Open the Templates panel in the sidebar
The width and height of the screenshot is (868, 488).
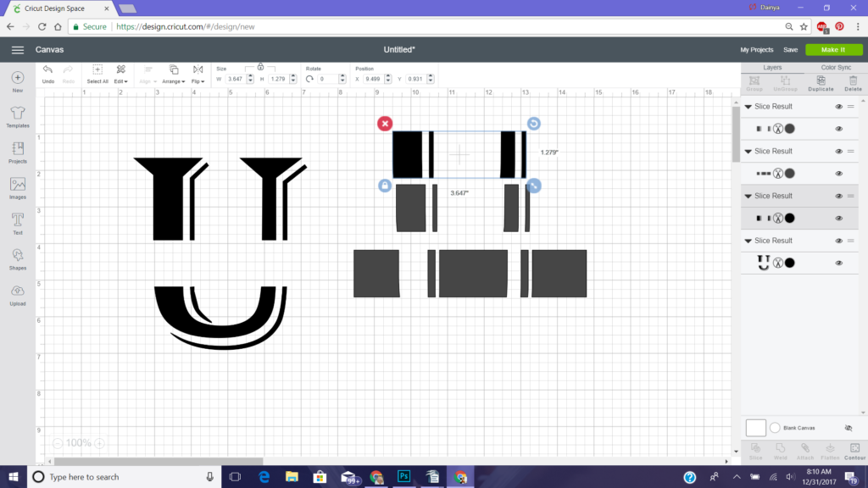(18, 116)
